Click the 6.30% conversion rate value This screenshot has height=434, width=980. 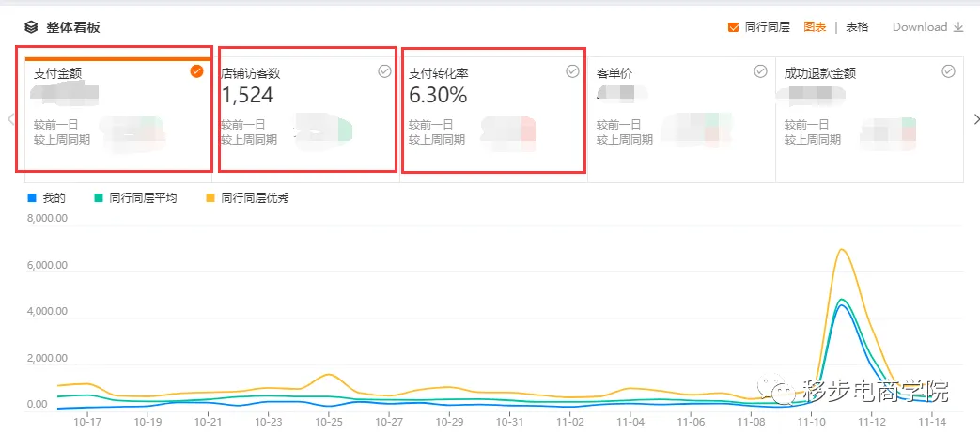click(438, 95)
